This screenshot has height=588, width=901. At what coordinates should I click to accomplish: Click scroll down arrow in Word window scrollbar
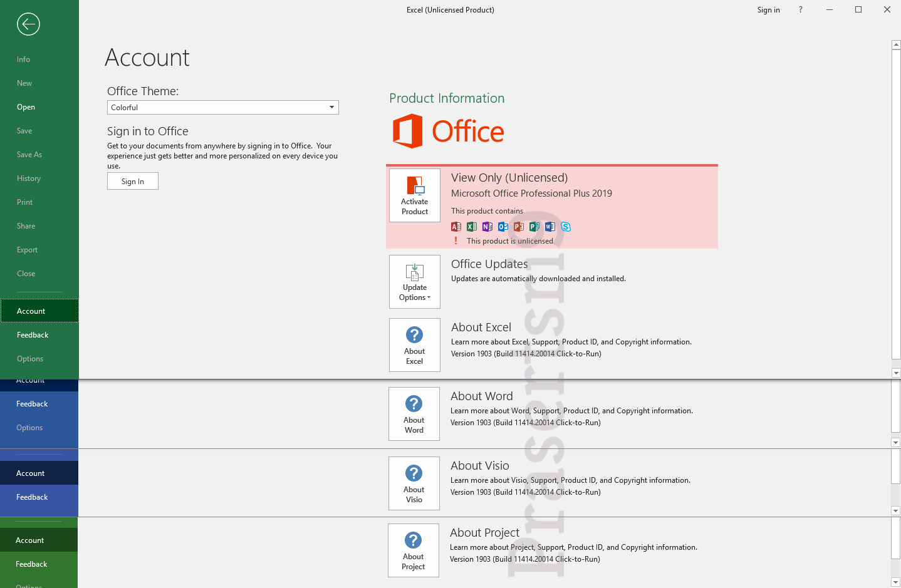[x=896, y=442]
